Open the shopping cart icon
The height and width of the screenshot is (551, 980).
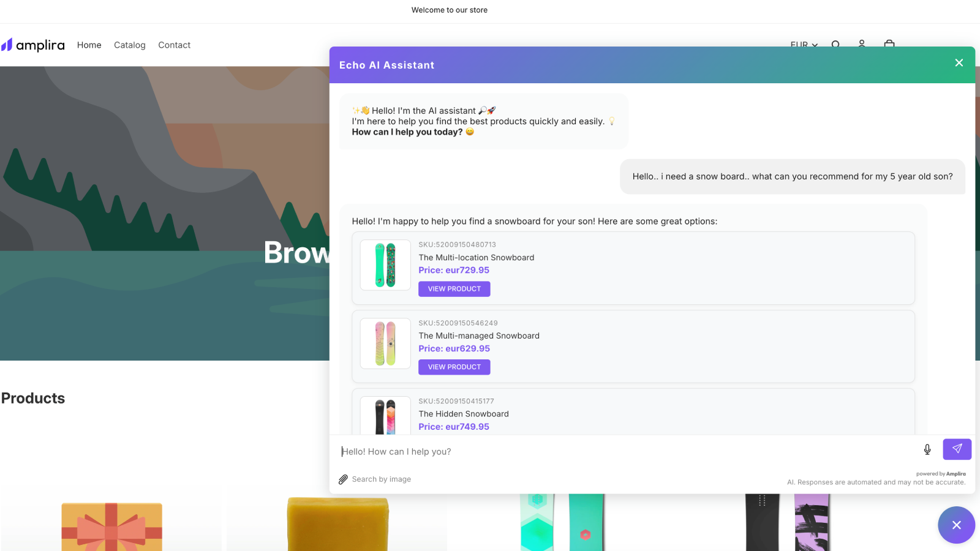pos(889,43)
